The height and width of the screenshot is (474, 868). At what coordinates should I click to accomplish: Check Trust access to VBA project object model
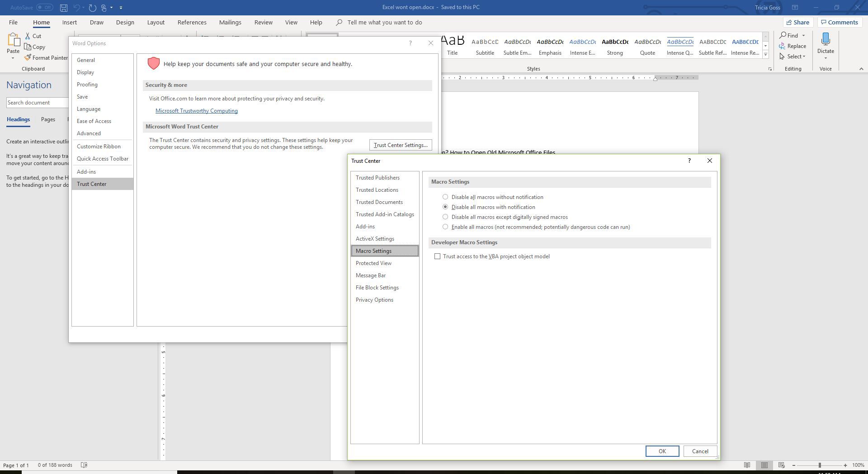[437, 256]
